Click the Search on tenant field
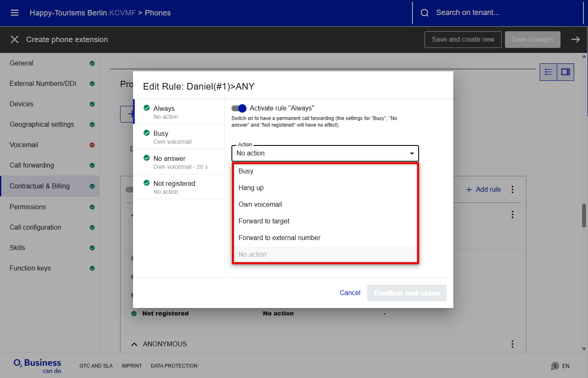 coord(500,13)
